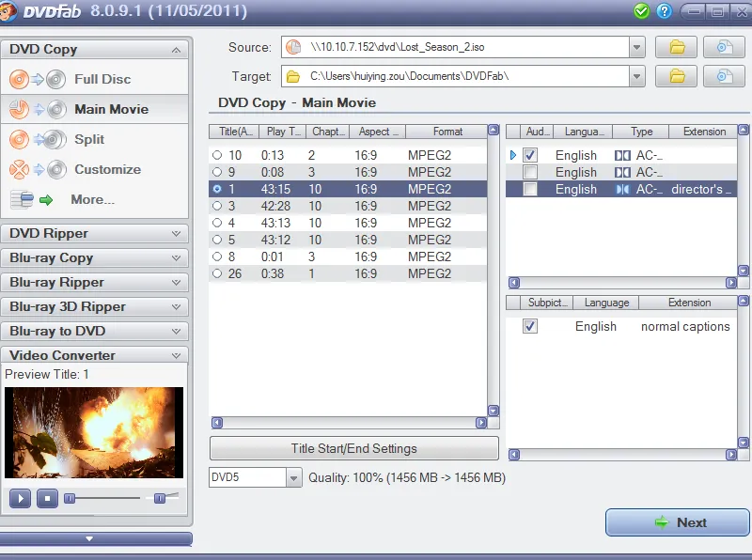
Task: Load source from disc image icon
Action: click(724, 48)
